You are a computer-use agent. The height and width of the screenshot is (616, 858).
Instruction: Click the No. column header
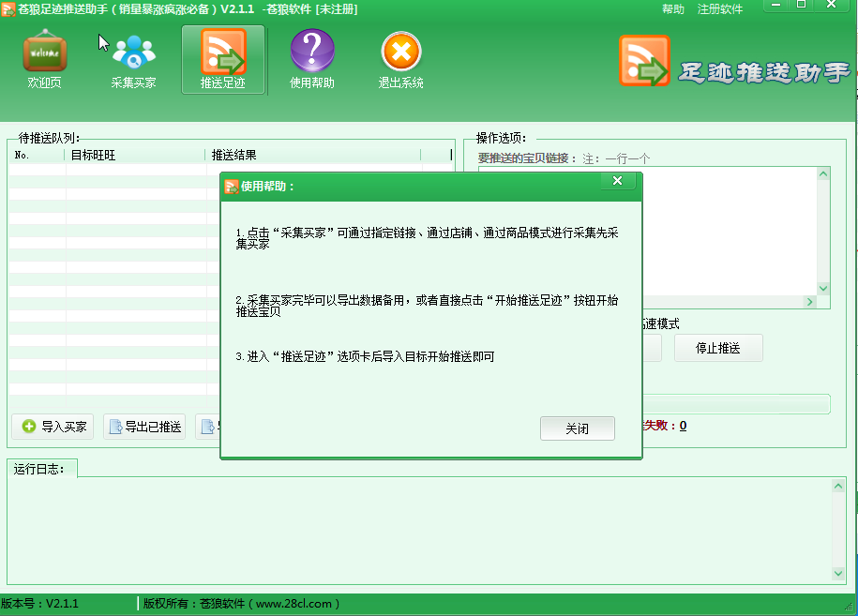[37, 156]
